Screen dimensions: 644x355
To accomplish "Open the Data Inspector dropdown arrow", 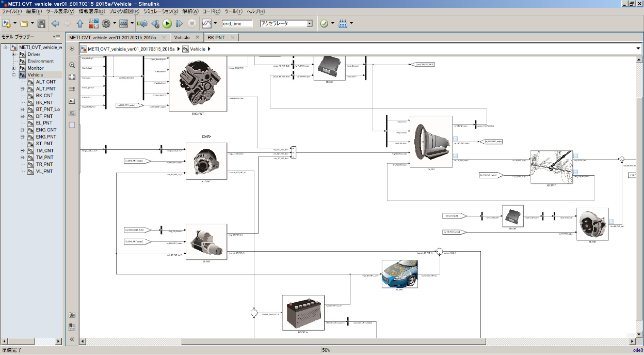I will click(x=215, y=23).
